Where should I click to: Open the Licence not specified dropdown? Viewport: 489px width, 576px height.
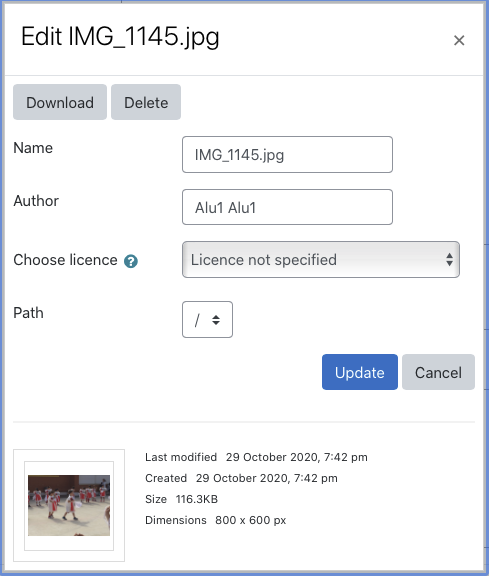coord(321,259)
